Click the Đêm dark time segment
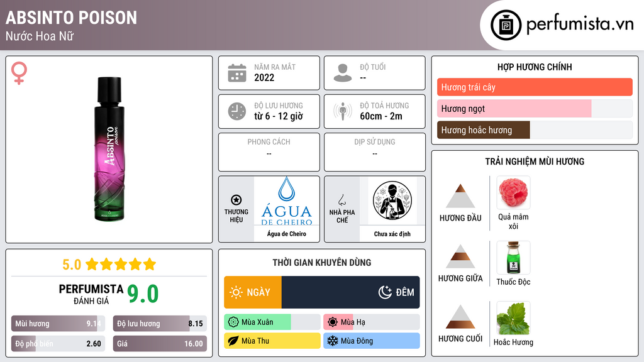The height and width of the screenshot is (362, 644). click(x=351, y=292)
